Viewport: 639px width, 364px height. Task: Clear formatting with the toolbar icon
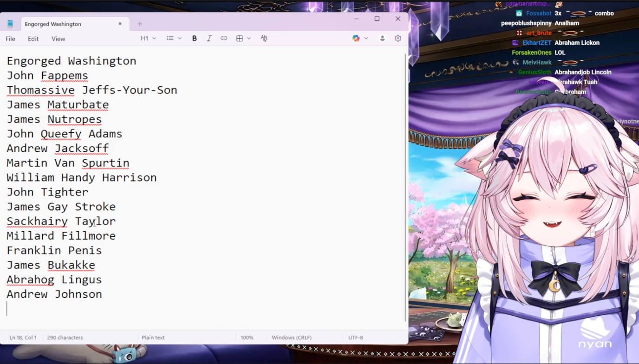(264, 39)
